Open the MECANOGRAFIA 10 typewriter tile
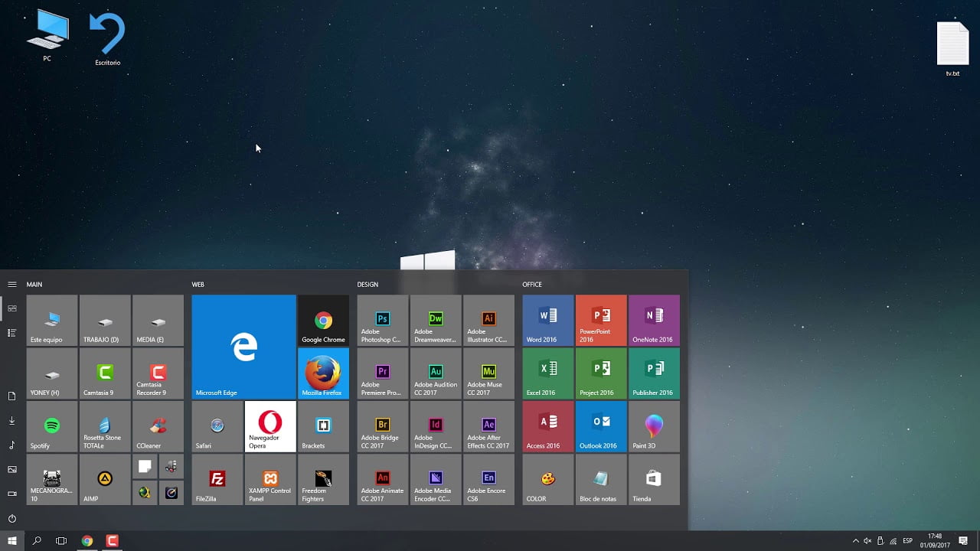 [x=52, y=479]
